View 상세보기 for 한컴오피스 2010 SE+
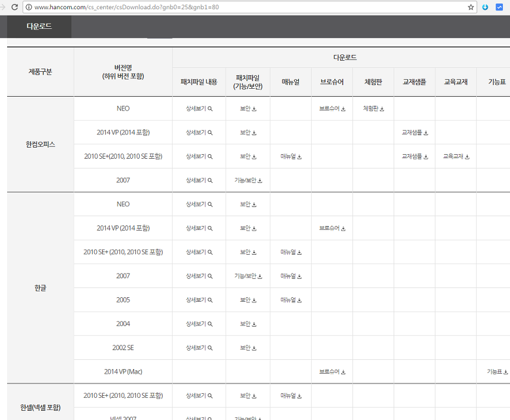This screenshot has height=420, width=510. [x=199, y=157]
